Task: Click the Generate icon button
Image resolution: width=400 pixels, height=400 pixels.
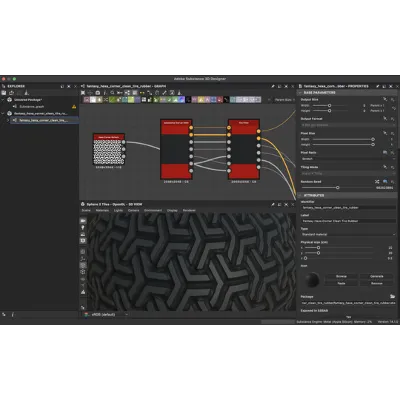Action: tap(377, 276)
